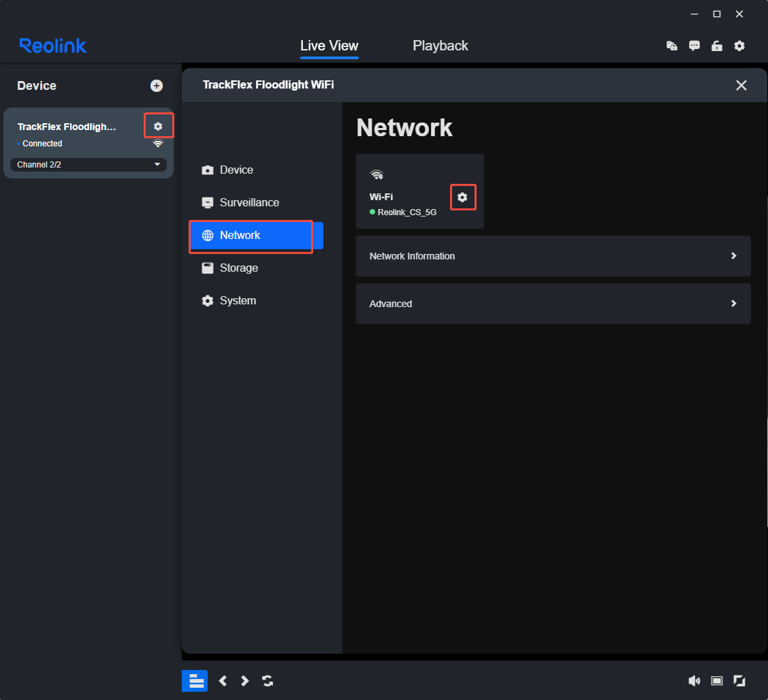The height and width of the screenshot is (700, 768).
Task: Click the refresh cycle icon in bottom toolbar
Action: pos(268,681)
